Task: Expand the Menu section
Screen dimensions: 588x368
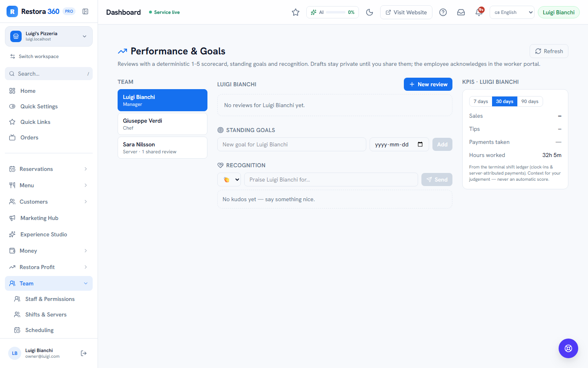Action: point(49,185)
